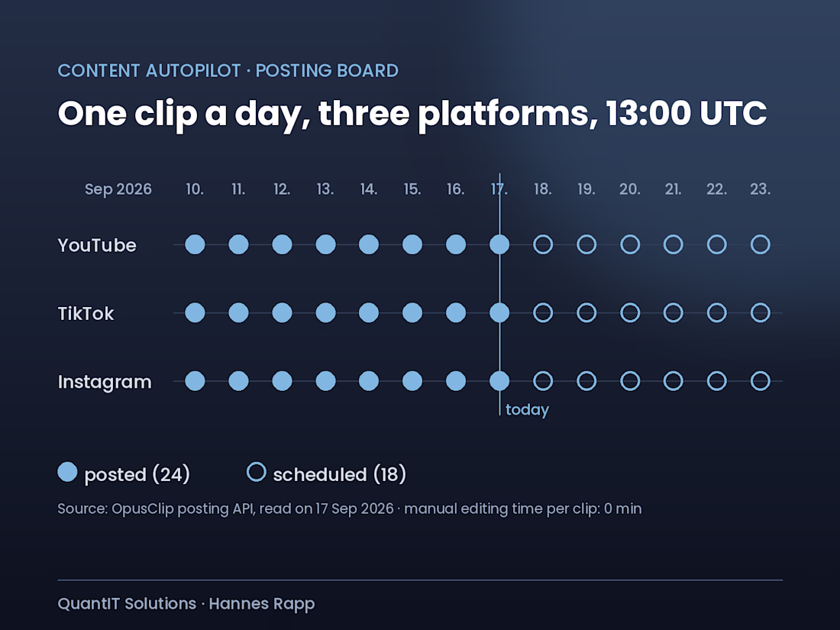Select the YouTube row label
This screenshot has width=840, height=630.
pos(97,245)
